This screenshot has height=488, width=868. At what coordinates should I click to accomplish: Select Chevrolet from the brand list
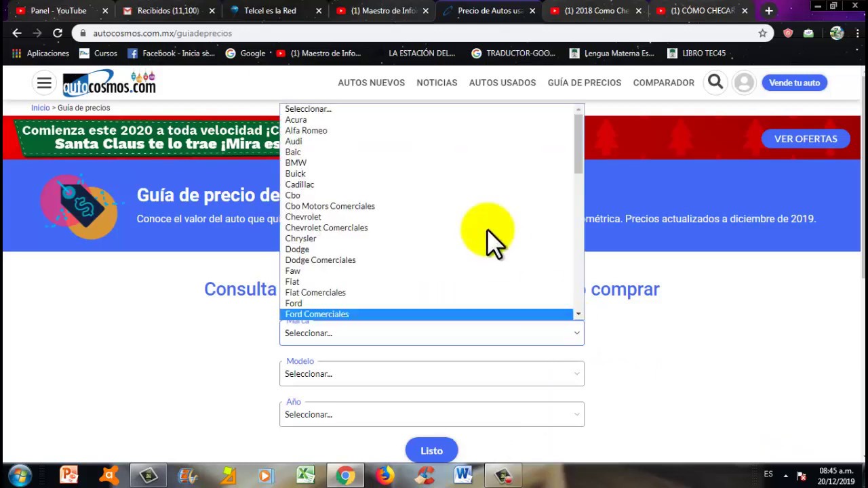[x=427, y=217]
